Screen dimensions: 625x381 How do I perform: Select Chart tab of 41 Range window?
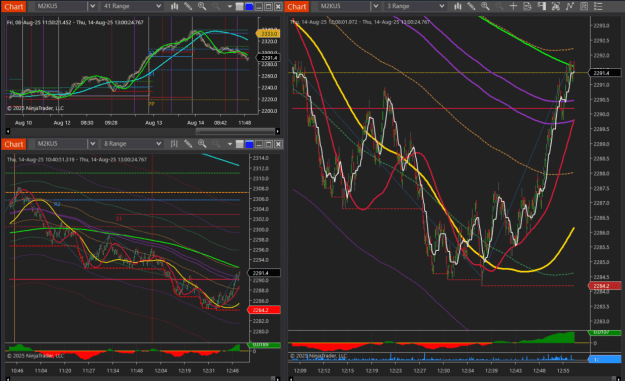click(x=14, y=7)
